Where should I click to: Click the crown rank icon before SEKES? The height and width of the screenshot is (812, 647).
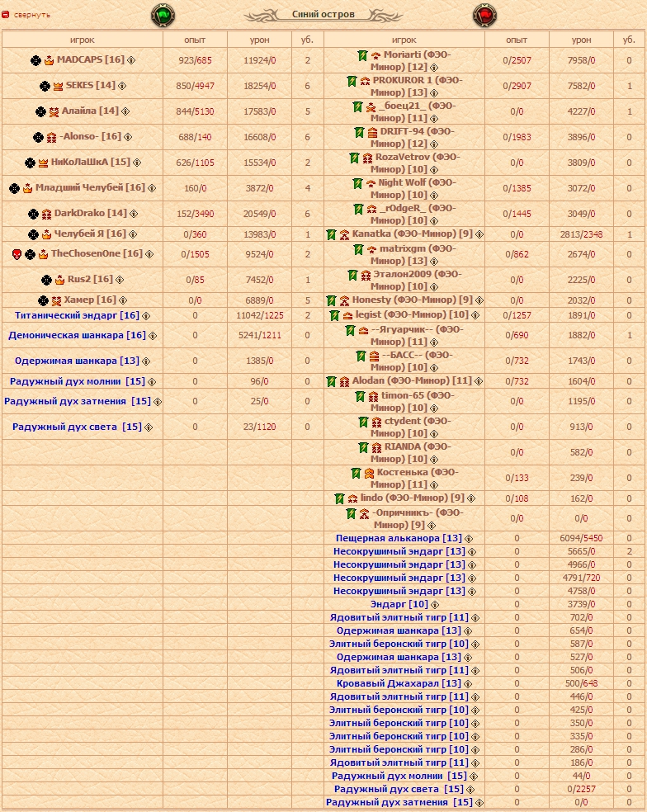58,86
